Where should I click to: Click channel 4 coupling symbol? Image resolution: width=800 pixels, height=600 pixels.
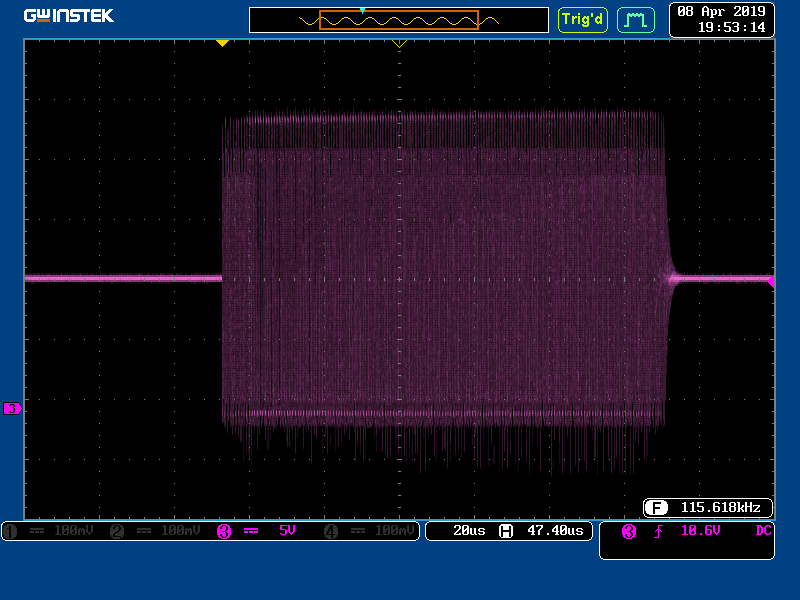point(358,531)
